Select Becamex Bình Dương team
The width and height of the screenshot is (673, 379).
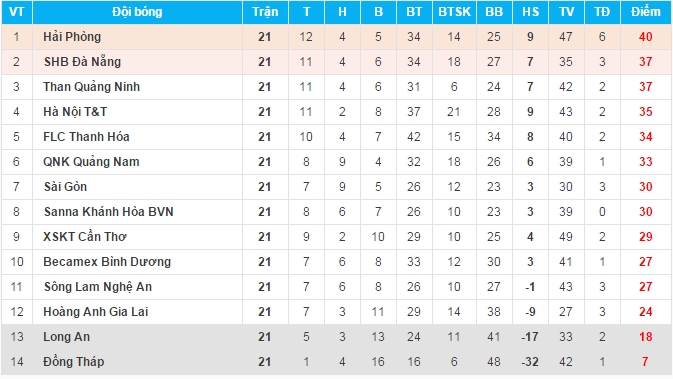pyautogui.click(x=107, y=261)
